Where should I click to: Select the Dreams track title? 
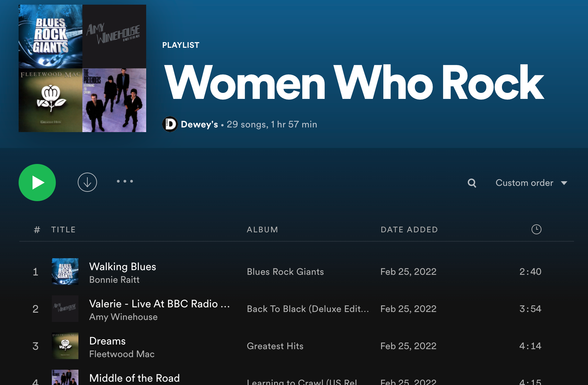click(107, 341)
